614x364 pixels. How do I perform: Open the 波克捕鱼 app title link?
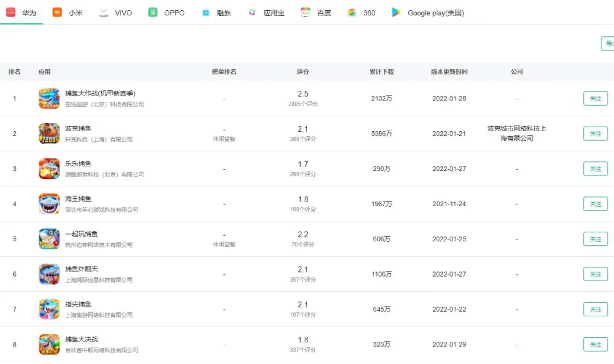pos(78,128)
